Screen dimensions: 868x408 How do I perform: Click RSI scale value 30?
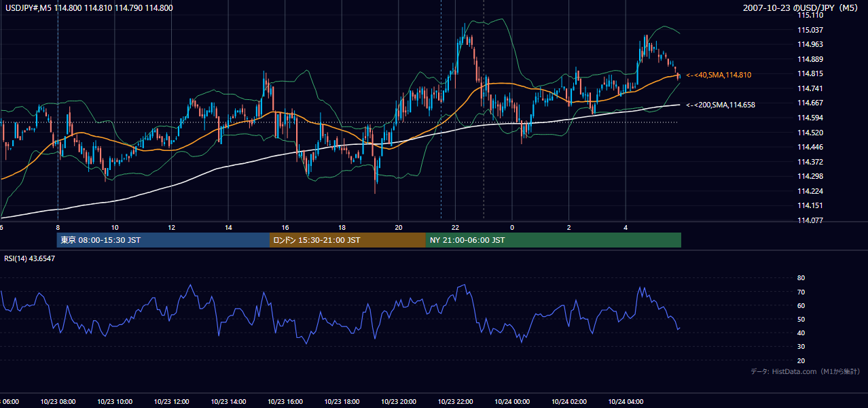[x=801, y=347]
